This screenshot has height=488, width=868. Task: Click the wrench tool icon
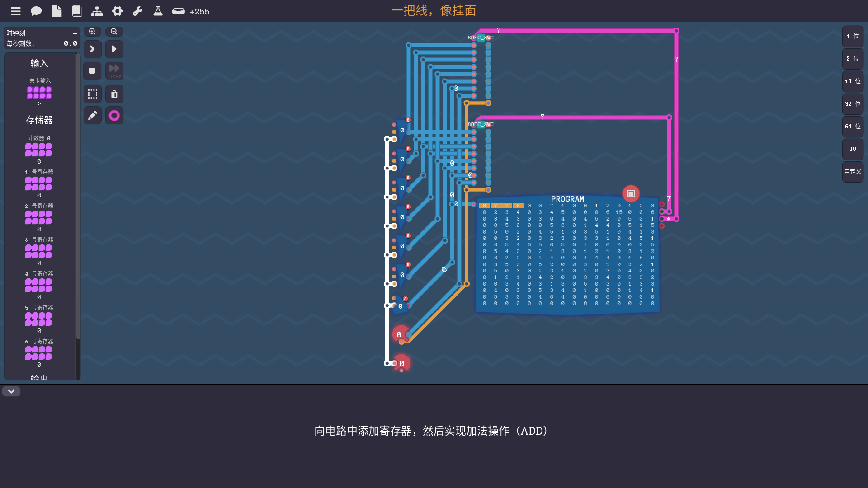tap(138, 11)
